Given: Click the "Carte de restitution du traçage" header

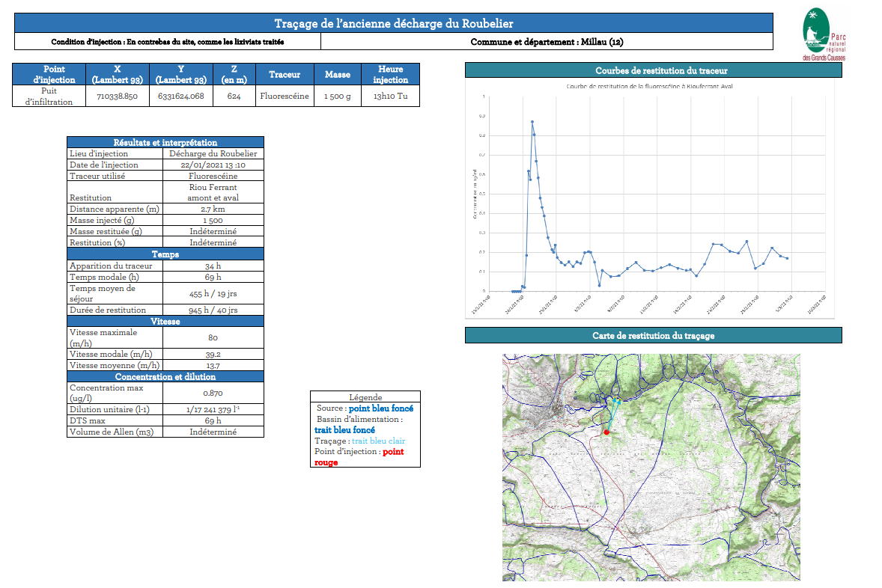Looking at the screenshot, I should tap(653, 335).
